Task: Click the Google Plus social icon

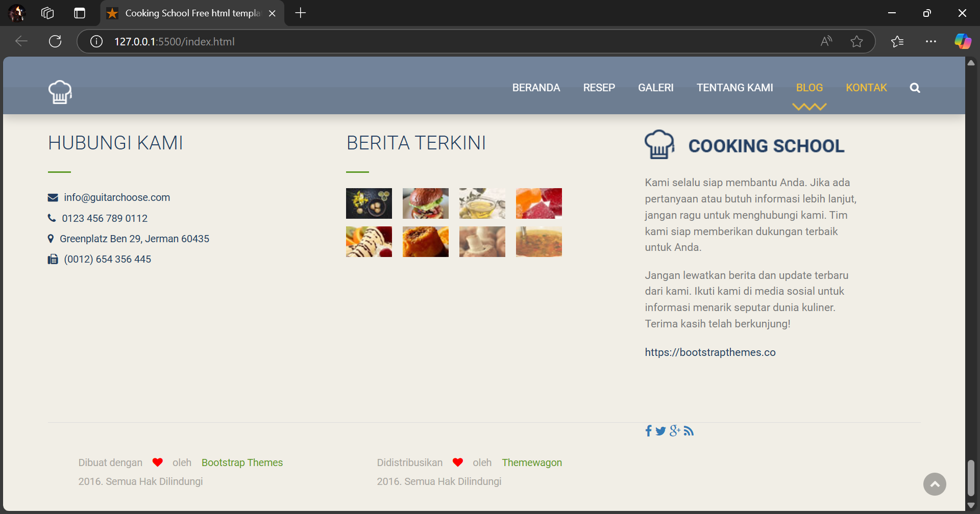Action: (x=675, y=431)
